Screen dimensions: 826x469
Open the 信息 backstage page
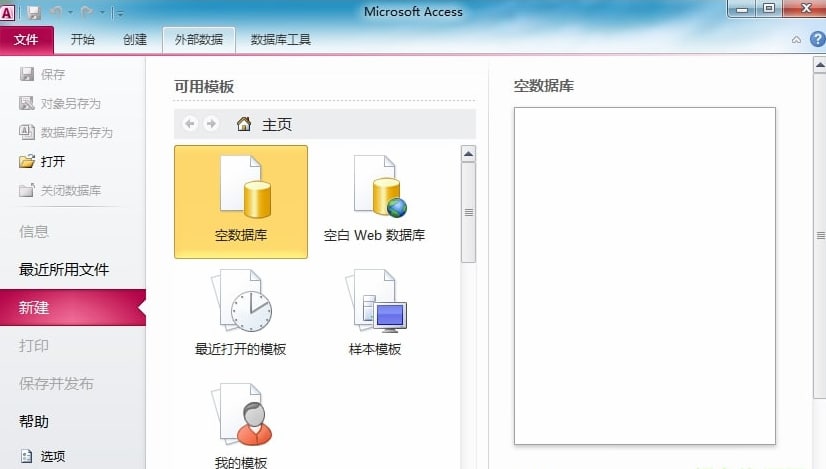point(34,231)
